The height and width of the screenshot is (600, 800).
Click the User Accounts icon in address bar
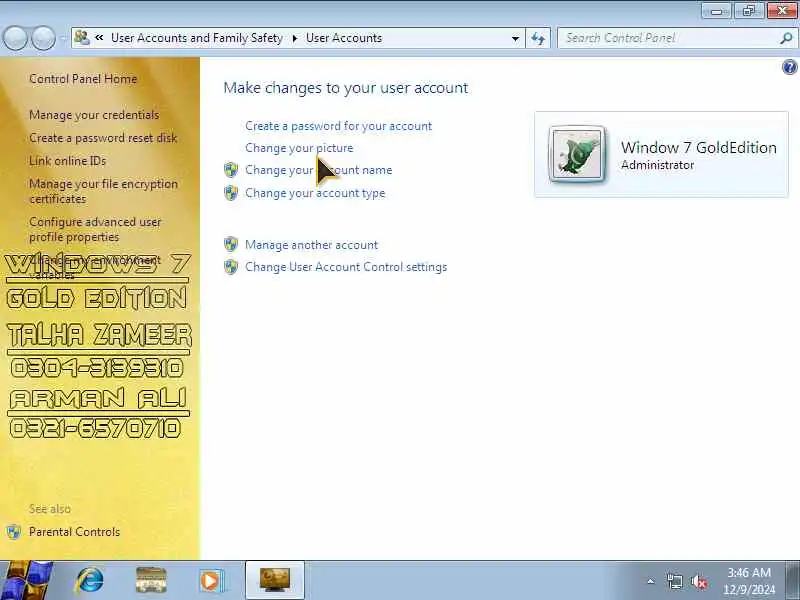[x=82, y=38]
